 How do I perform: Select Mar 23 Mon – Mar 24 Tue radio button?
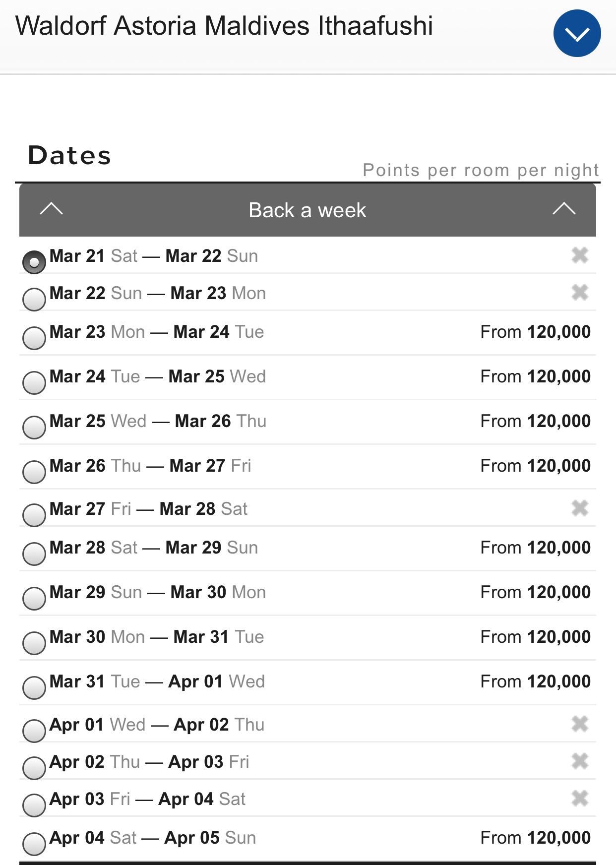[x=34, y=338]
